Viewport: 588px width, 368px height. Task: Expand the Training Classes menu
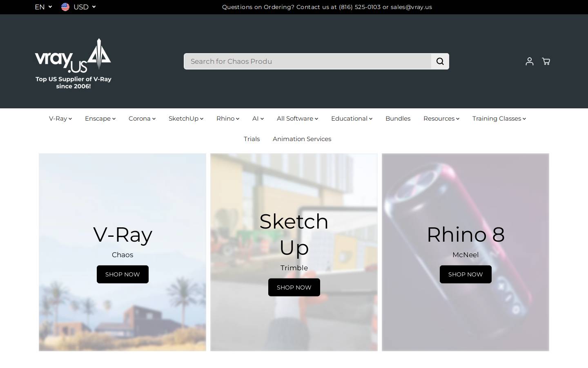[499, 119]
